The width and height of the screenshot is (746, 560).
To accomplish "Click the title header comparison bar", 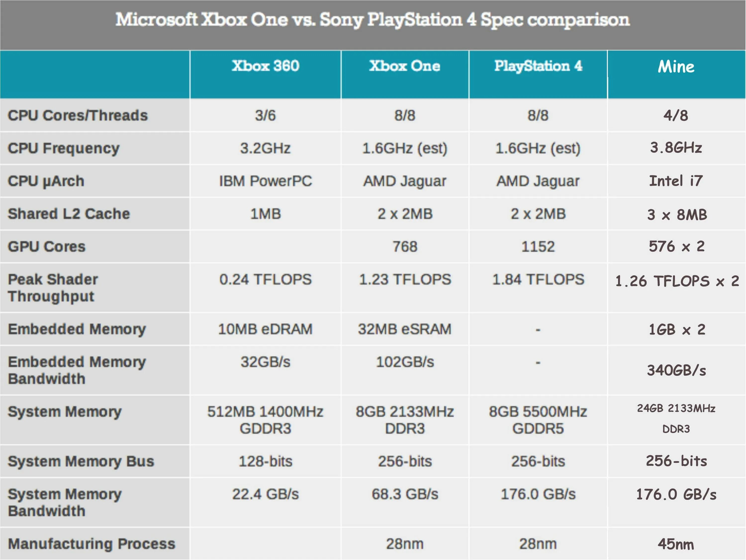I will [x=373, y=20].
